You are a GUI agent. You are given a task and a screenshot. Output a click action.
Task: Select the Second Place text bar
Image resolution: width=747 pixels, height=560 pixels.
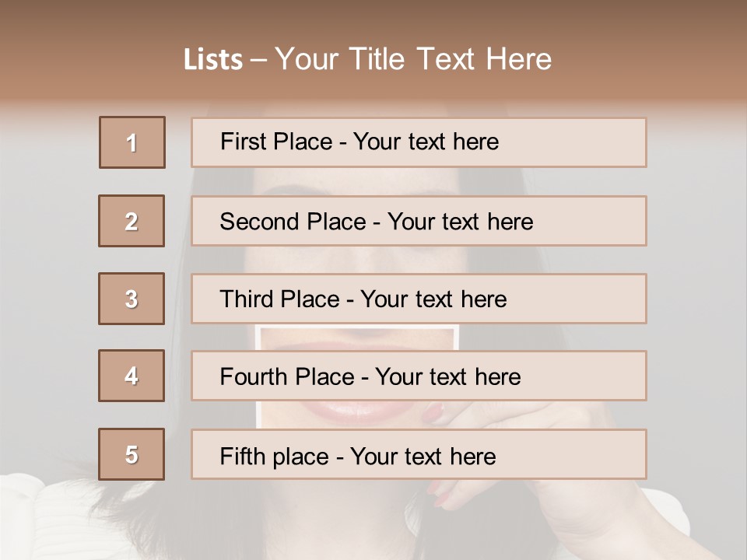tap(419, 221)
